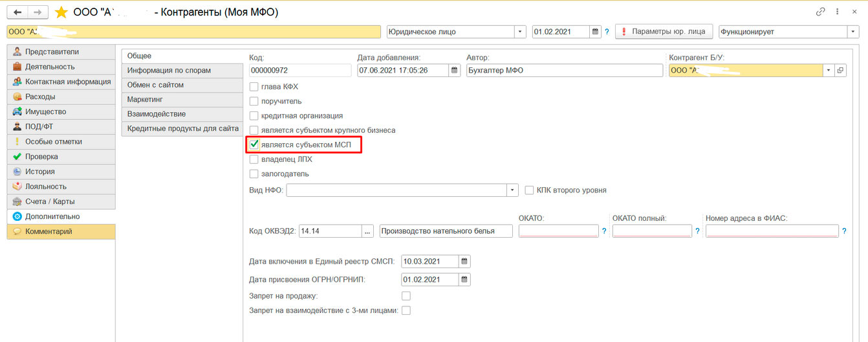The image size is (868, 342).
Task: Enable the поручитель checkbox
Action: [254, 101]
